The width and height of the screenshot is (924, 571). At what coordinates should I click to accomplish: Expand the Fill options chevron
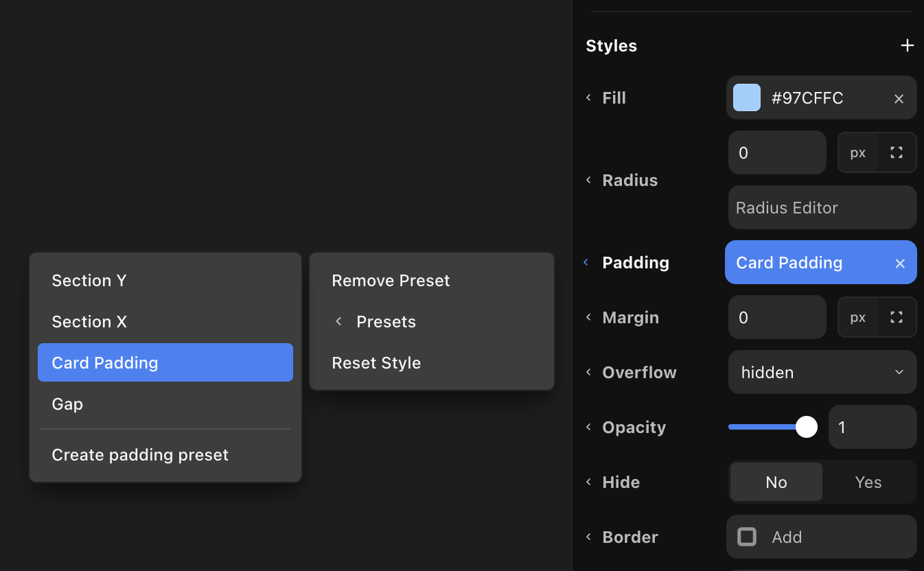point(588,97)
